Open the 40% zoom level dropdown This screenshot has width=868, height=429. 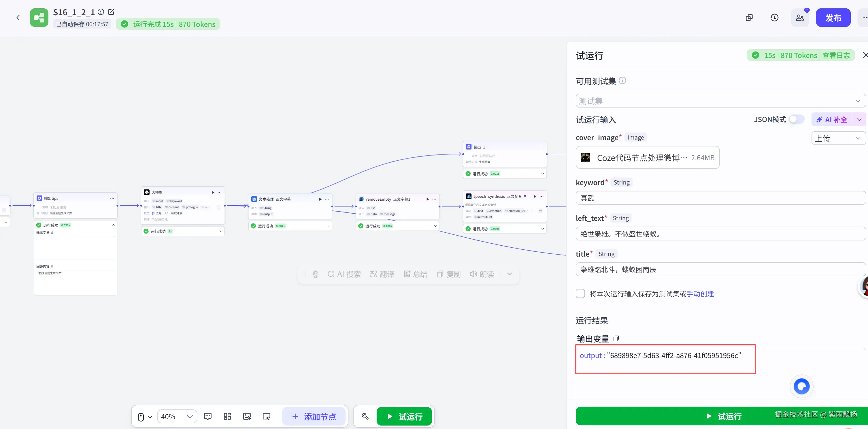177,417
